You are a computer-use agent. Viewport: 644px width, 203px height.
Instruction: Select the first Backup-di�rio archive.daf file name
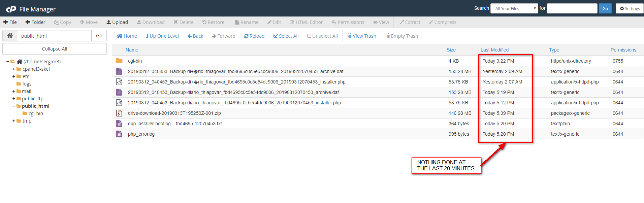click(x=235, y=71)
